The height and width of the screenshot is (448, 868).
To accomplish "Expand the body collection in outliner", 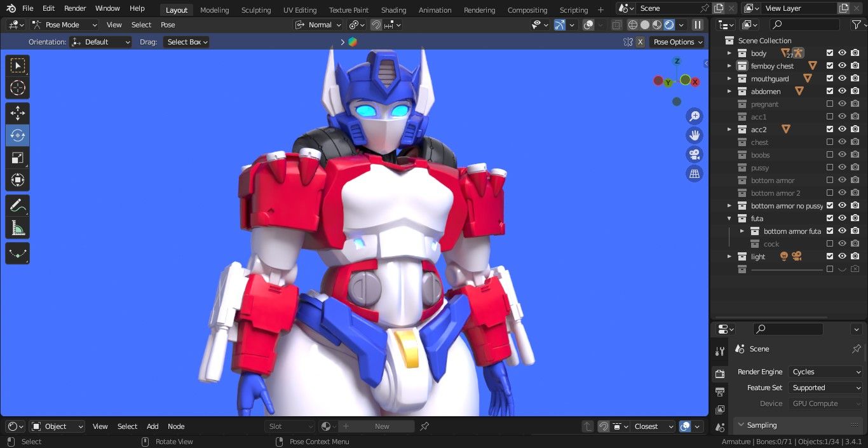I will (729, 53).
